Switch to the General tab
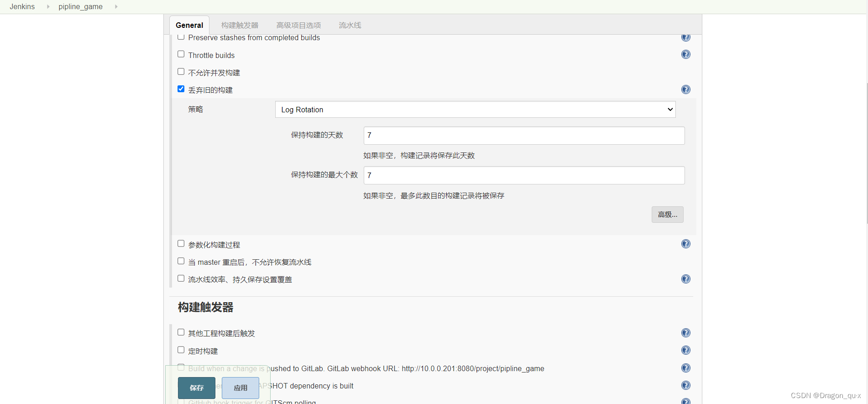This screenshot has width=868, height=404. coord(189,25)
